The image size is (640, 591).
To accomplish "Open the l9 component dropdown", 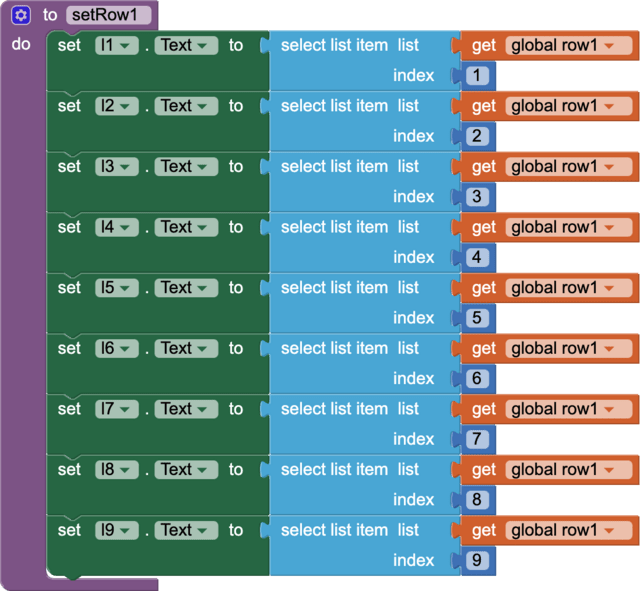I will coord(116,530).
